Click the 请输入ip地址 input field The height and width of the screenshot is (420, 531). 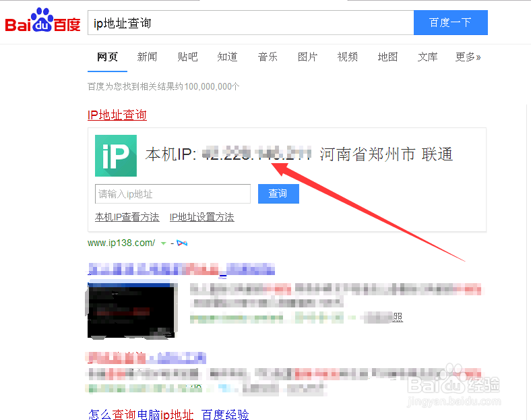[x=173, y=193]
